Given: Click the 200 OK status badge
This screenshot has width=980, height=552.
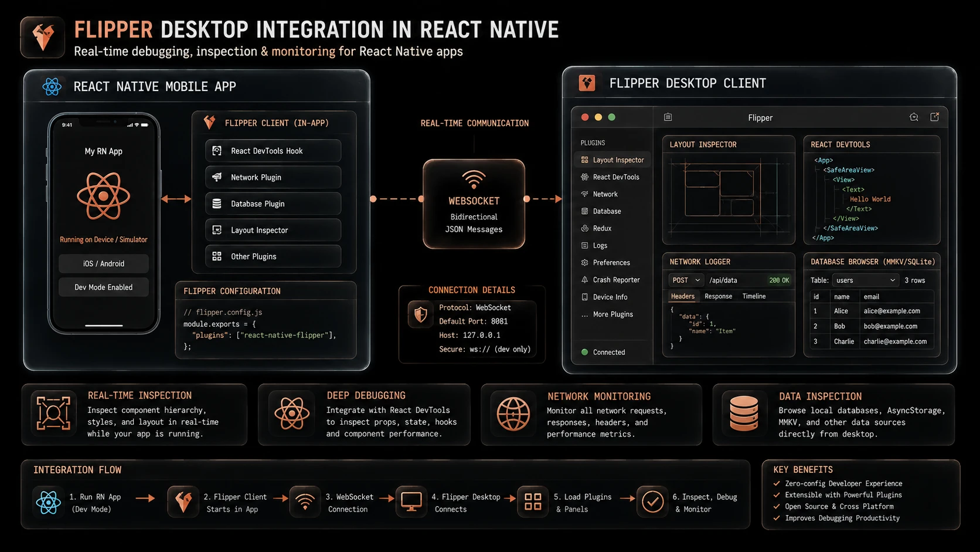Looking at the screenshot, I should click(779, 280).
